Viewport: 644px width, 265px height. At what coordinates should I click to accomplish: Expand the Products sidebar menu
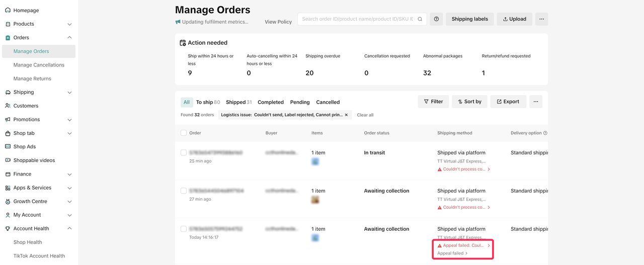[69, 24]
